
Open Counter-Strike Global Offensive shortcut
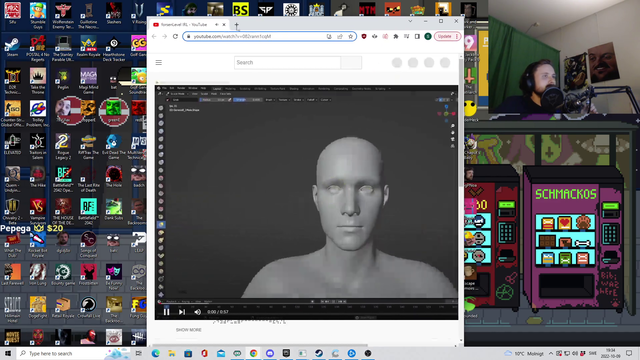(12, 113)
